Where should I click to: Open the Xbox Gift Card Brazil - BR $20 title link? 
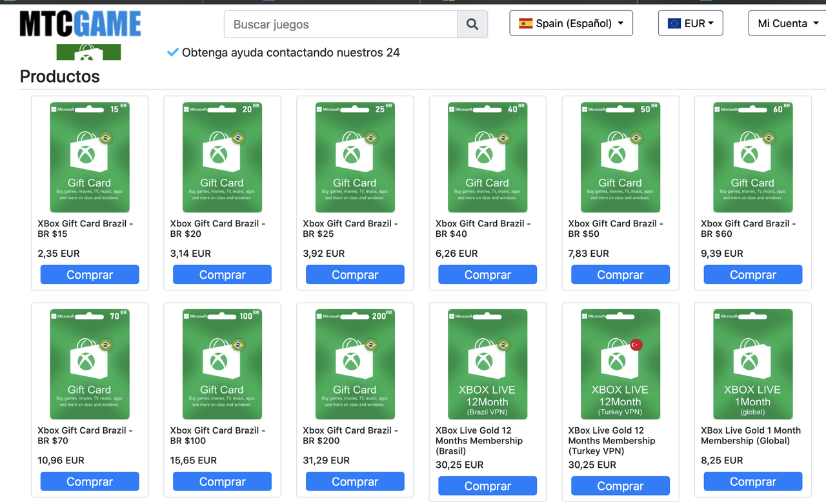click(x=218, y=228)
